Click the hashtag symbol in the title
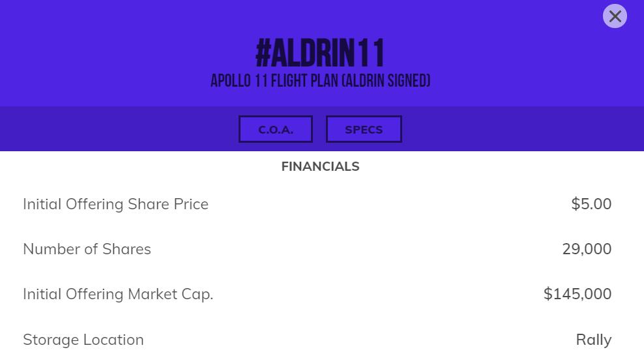Viewport: 644px width, 352px height. [x=263, y=53]
